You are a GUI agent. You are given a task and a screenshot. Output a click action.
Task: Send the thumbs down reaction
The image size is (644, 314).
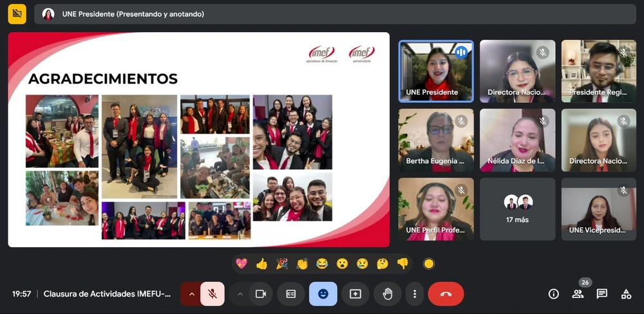(402, 264)
